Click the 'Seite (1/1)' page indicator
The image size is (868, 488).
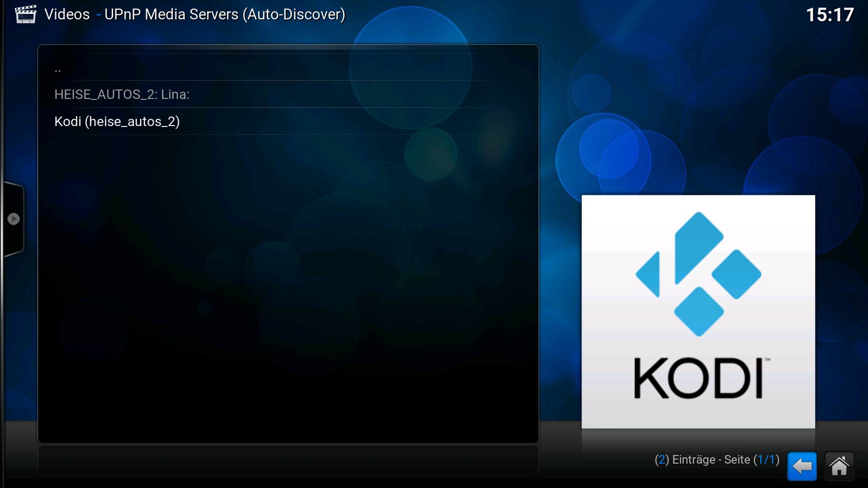tap(751, 460)
